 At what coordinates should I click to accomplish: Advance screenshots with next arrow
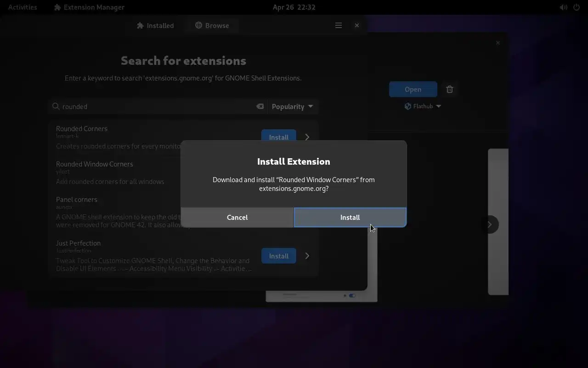coord(490,224)
